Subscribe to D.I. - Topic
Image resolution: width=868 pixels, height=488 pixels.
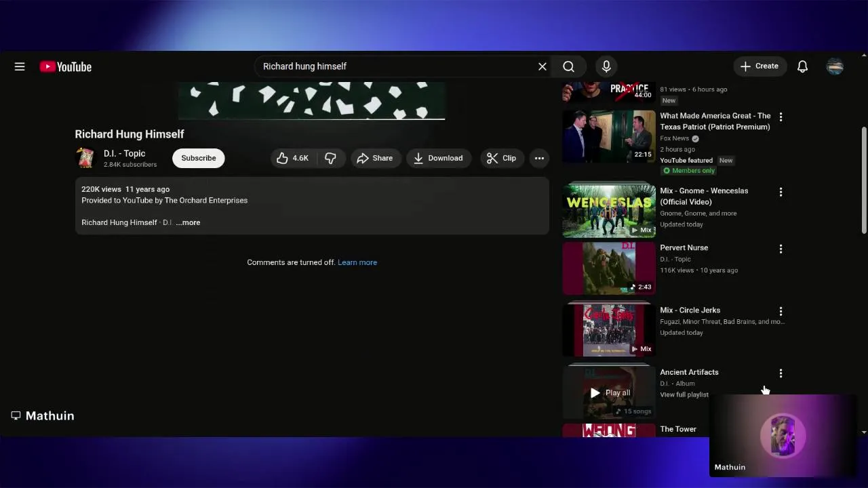198,158
